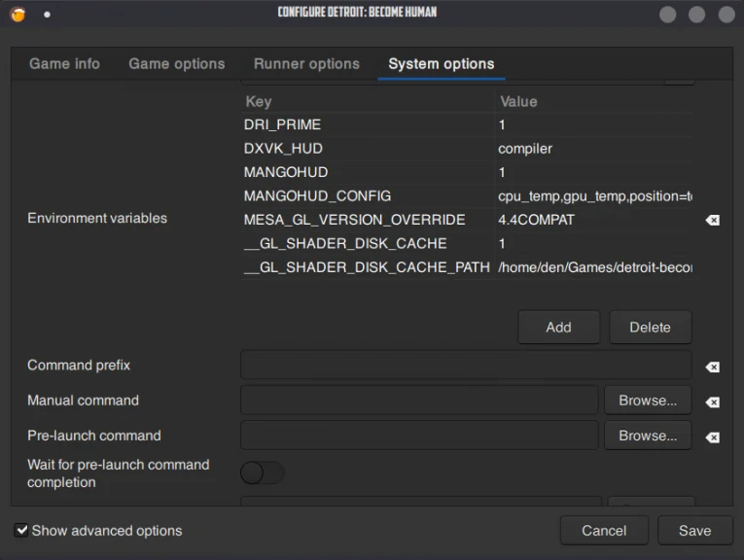The width and height of the screenshot is (744, 560).
Task: Switch to the Game options tab
Action: click(x=176, y=64)
